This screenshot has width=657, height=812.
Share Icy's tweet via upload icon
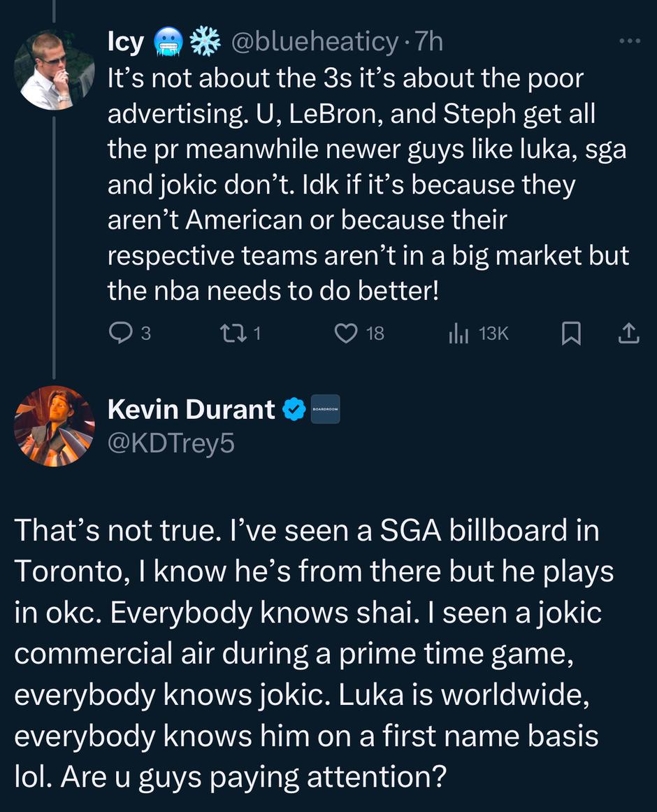(628, 334)
